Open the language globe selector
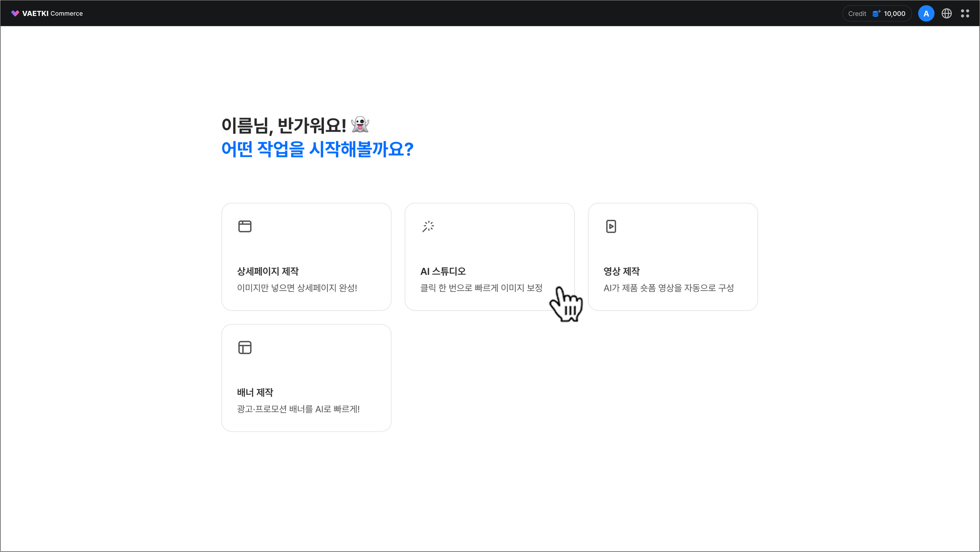The width and height of the screenshot is (980, 552). pos(946,13)
